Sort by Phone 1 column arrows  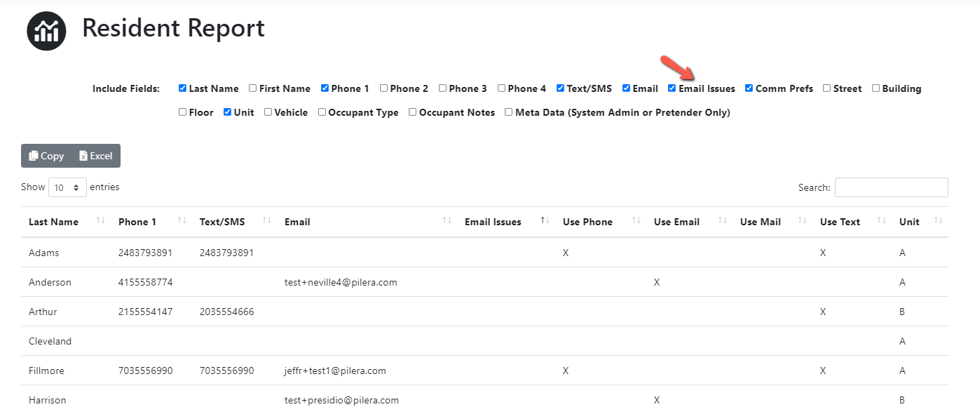pos(182,221)
